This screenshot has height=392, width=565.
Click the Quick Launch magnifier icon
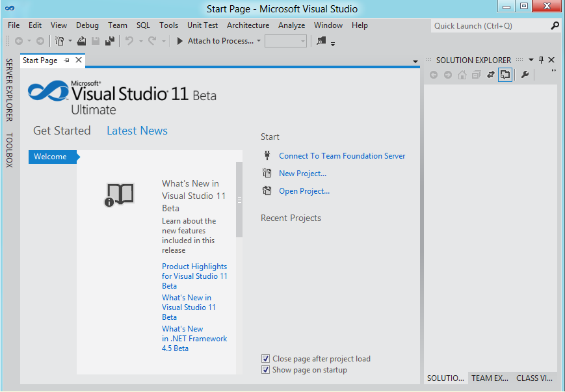tap(555, 26)
